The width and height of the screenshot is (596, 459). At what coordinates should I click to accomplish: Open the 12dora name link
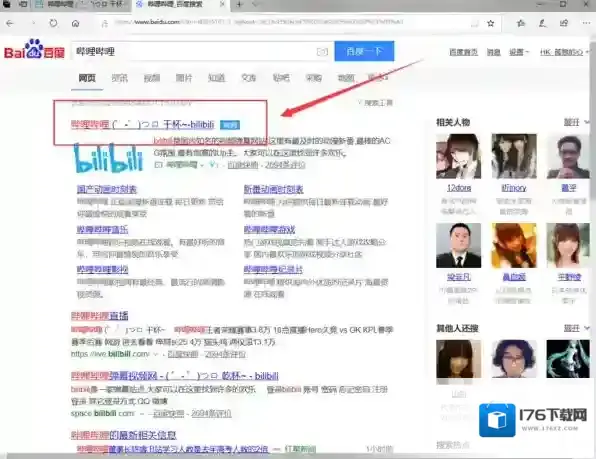tap(459, 188)
